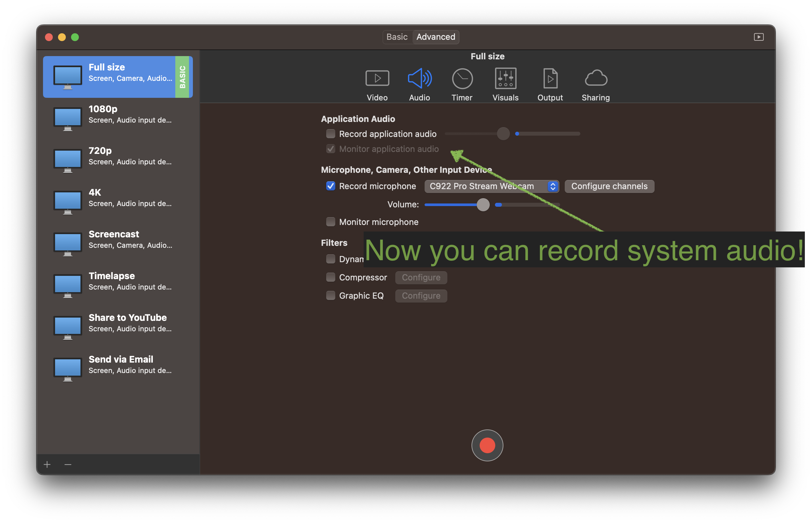Viewport: 812px width, 523px height.
Task: Click the plus icon to add preset
Action: point(47,464)
